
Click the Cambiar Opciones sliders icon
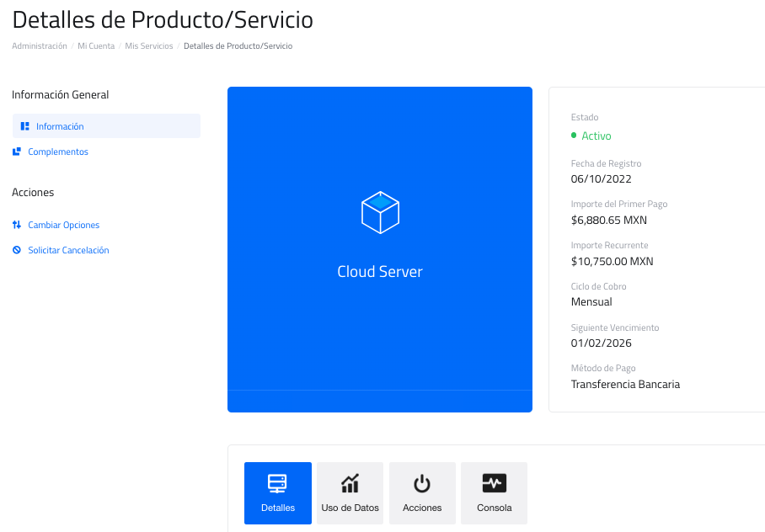(x=17, y=225)
